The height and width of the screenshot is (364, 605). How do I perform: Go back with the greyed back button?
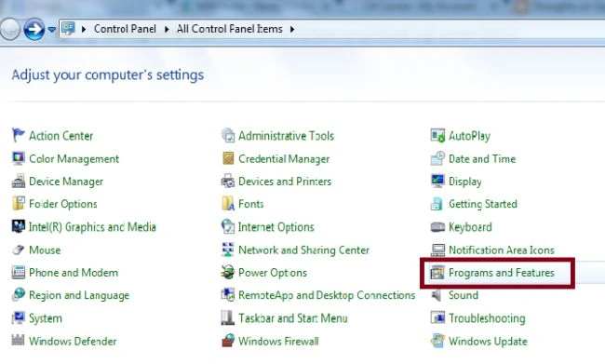tap(9, 29)
